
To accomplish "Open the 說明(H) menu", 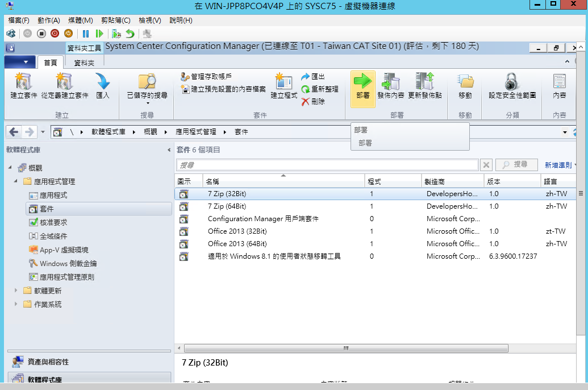I will [181, 20].
